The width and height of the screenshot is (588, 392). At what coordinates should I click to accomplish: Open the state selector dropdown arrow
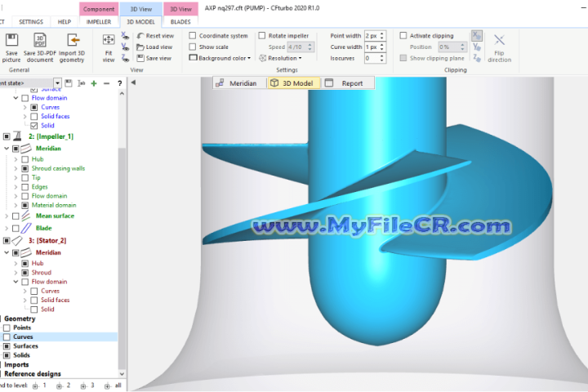(57, 83)
